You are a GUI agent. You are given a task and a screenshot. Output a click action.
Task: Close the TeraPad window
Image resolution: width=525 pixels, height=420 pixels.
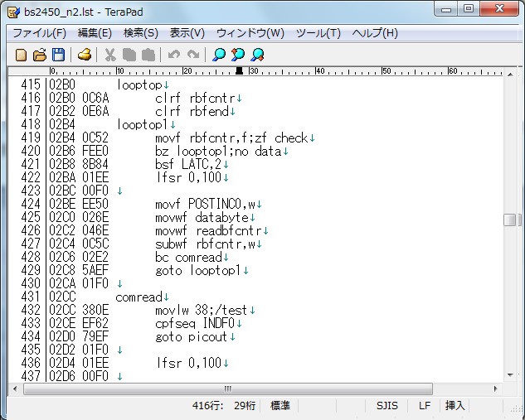(499, 9)
